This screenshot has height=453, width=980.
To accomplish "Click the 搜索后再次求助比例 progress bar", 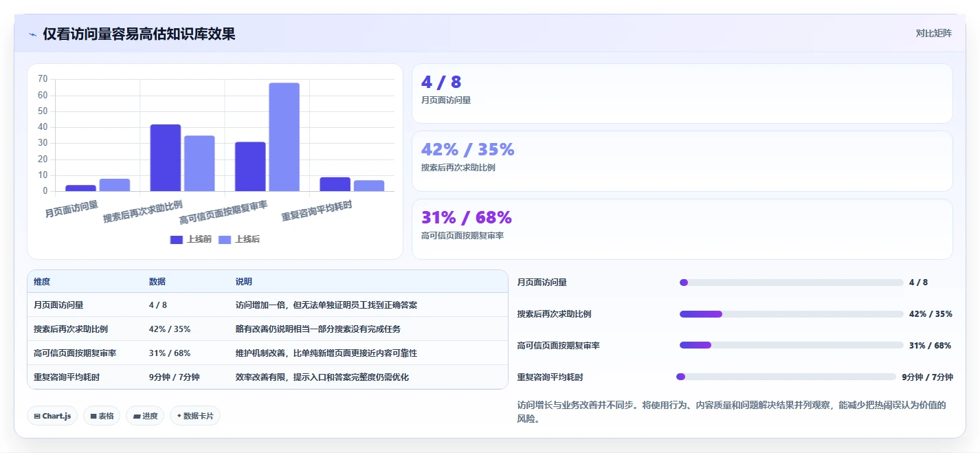I will click(791, 314).
